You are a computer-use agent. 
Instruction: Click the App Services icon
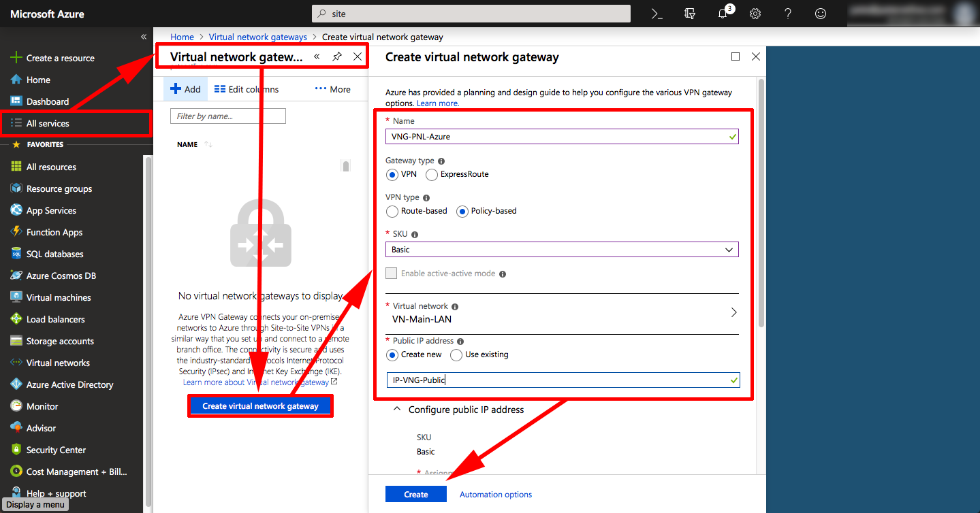coord(16,210)
